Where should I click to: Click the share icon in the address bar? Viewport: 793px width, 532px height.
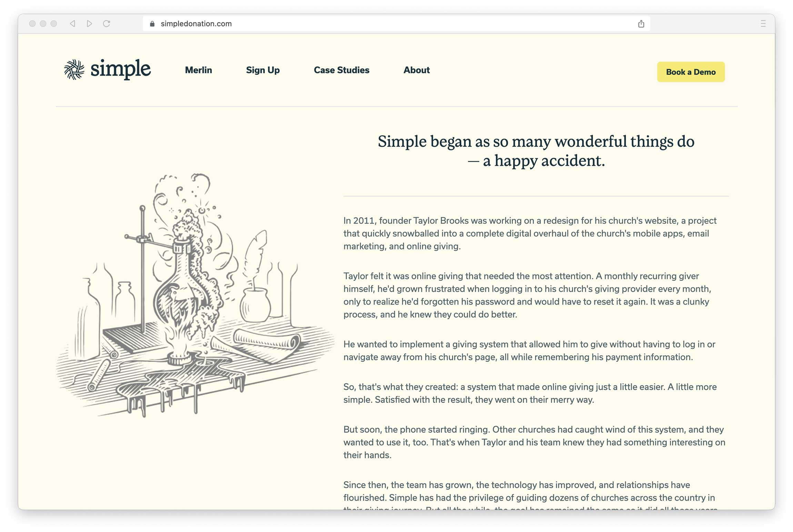tap(641, 24)
